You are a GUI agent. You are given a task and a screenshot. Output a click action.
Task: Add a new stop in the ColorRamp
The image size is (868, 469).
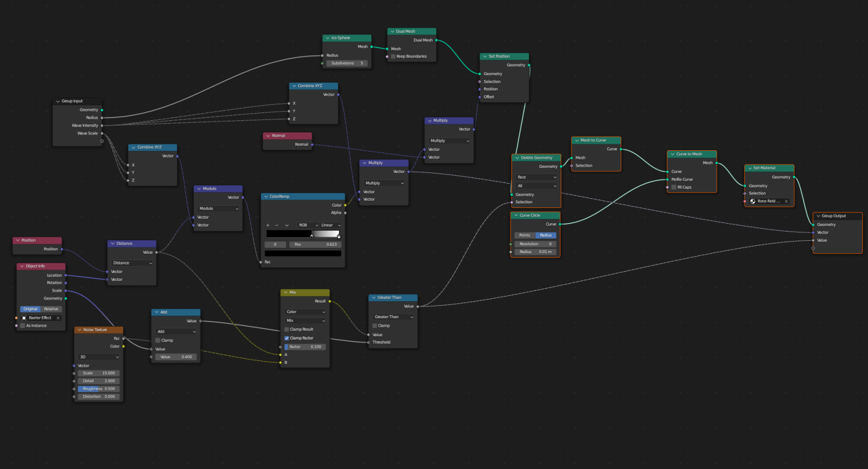[268, 225]
